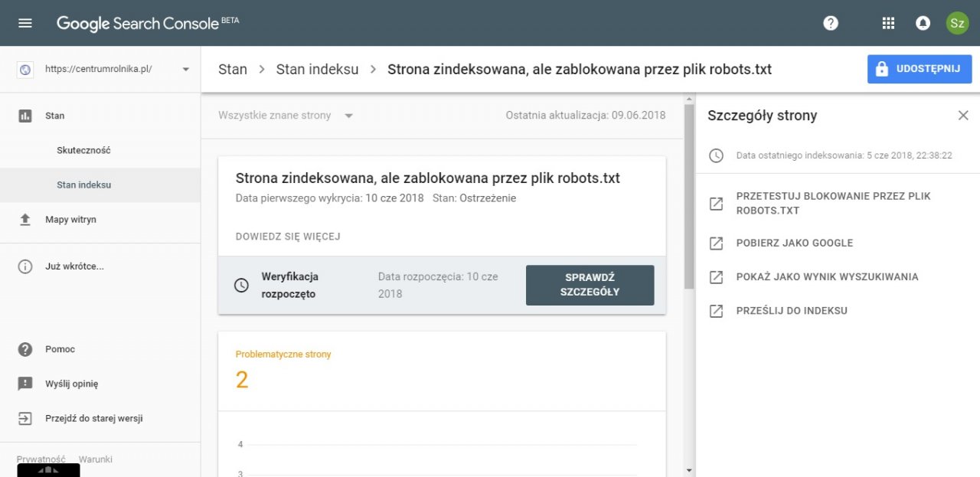This screenshot has height=477, width=980.
Task: Open the Sz account avatar
Action: tap(957, 23)
